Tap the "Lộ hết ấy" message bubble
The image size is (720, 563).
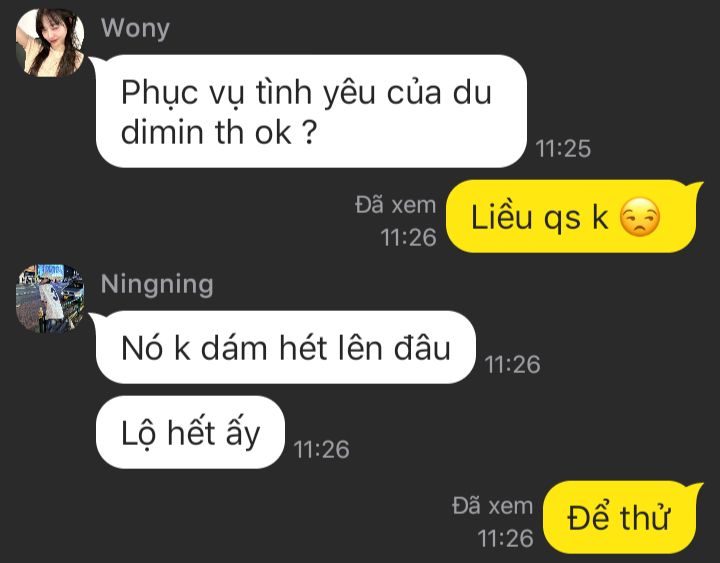pos(190,432)
